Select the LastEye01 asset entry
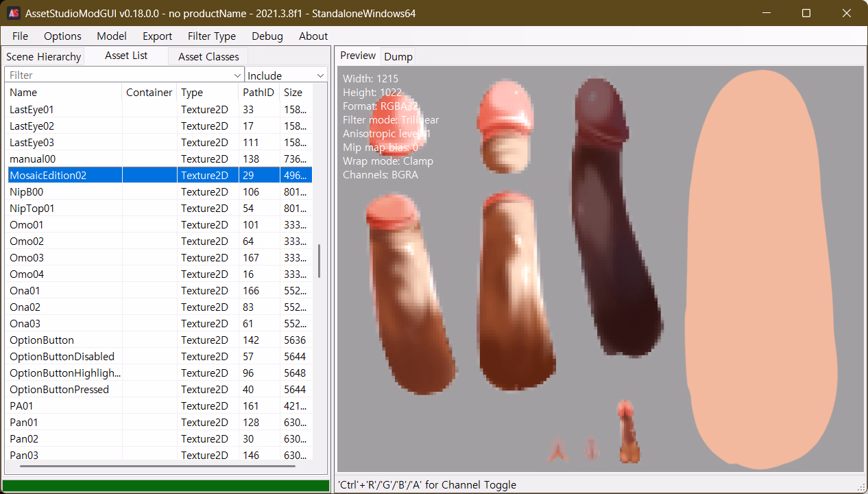The height and width of the screenshot is (494, 868). tap(32, 110)
